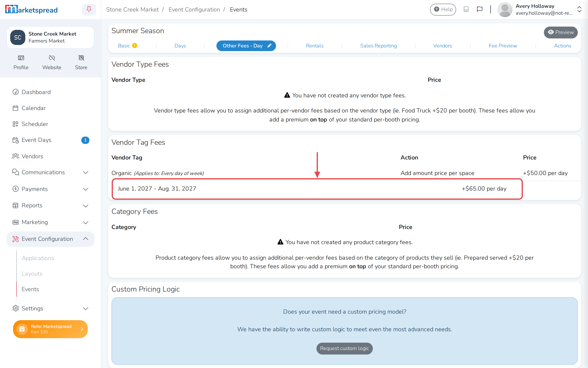Click the SC market avatar badge
Viewport: 588px width, 368px height.
(18, 37)
